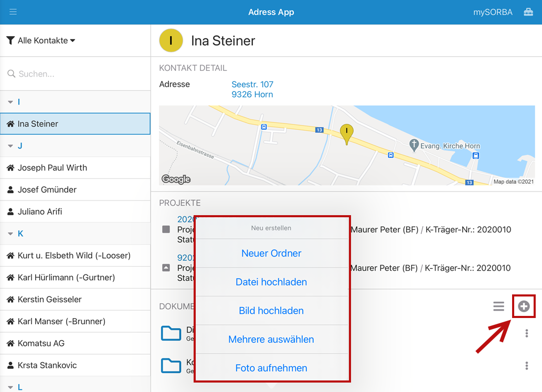
Task: Click the person icon beside Krsta Stankovic
Action: (10, 365)
